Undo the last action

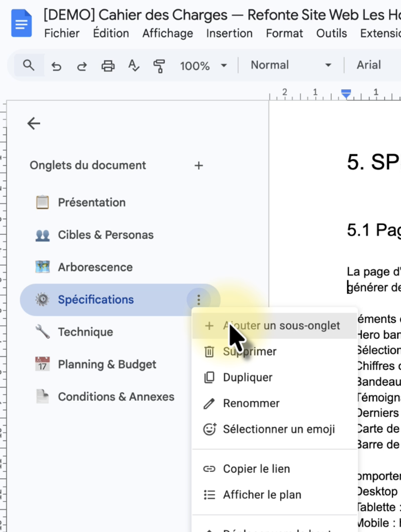coord(56,66)
